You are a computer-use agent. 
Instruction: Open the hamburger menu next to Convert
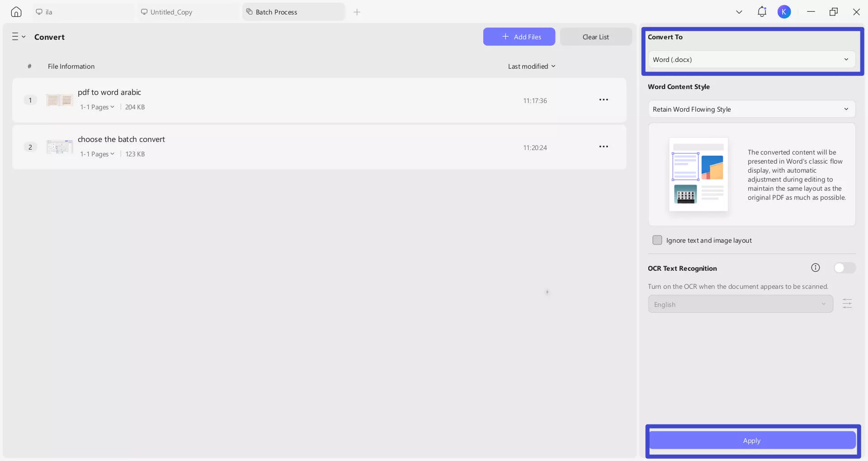click(18, 37)
